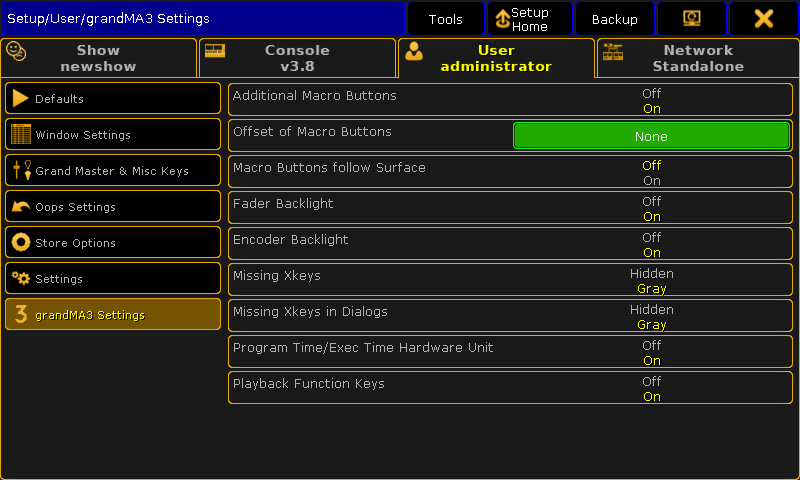Click the Oops Settings undo arrow icon
This screenshot has height=480, width=800.
click(21, 206)
